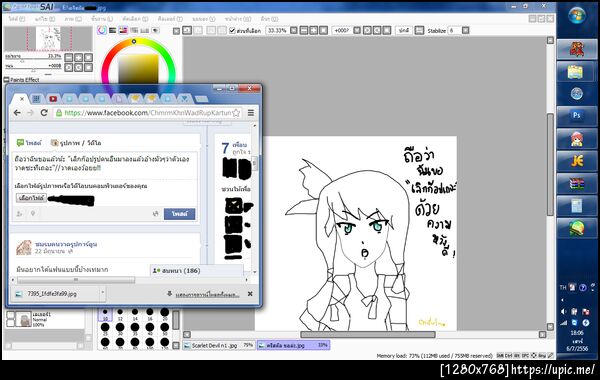The height and width of the screenshot is (380, 600).
Task: Open the Windows Start orb
Action: coord(577,16)
